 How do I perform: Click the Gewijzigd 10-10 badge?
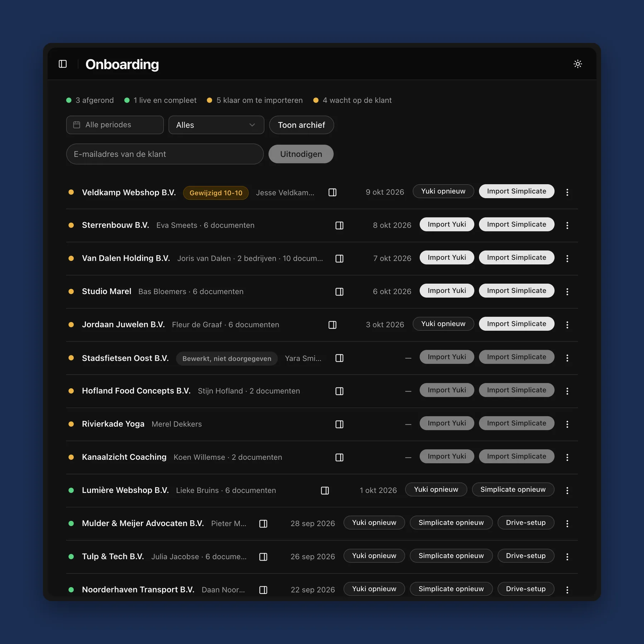pyautogui.click(x=216, y=193)
